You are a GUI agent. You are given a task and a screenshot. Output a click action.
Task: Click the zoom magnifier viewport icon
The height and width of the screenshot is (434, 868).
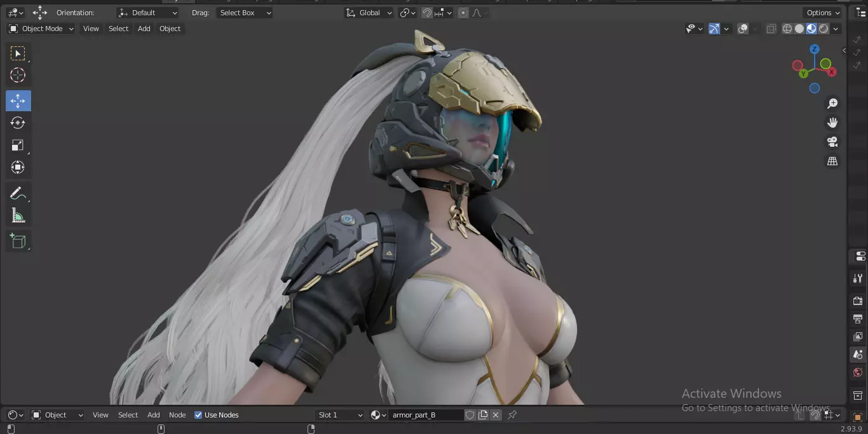coord(832,104)
